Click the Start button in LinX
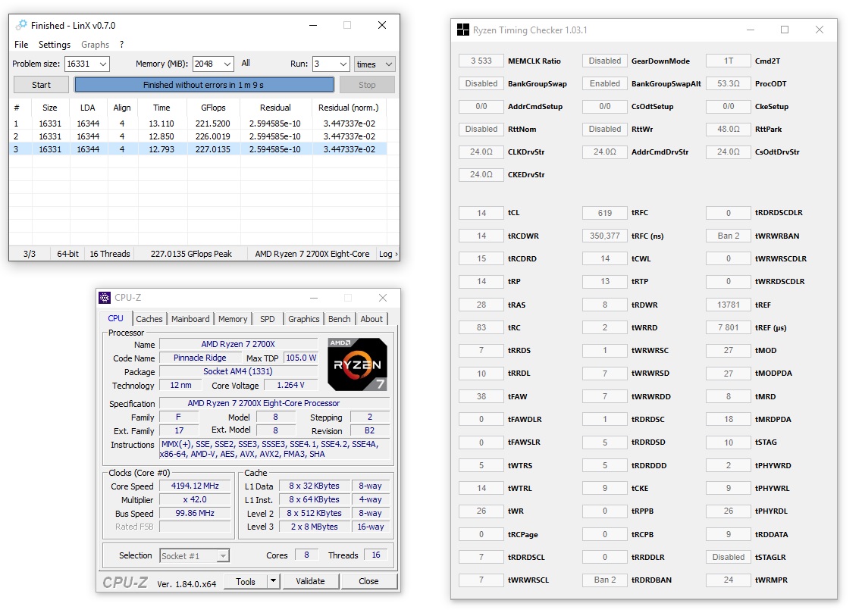Image resolution: width=862 pixels, height=616 pixels. point(41,85)
